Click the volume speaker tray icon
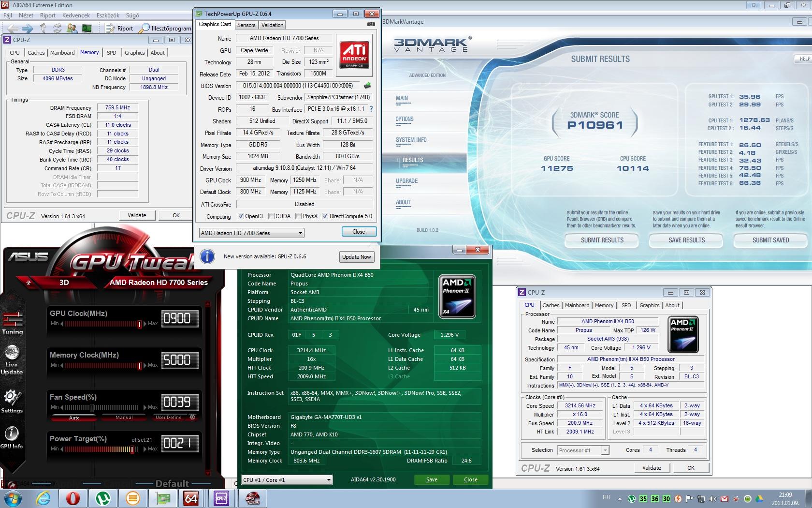This screenshot has width=812, height=508. coord(713,499)
